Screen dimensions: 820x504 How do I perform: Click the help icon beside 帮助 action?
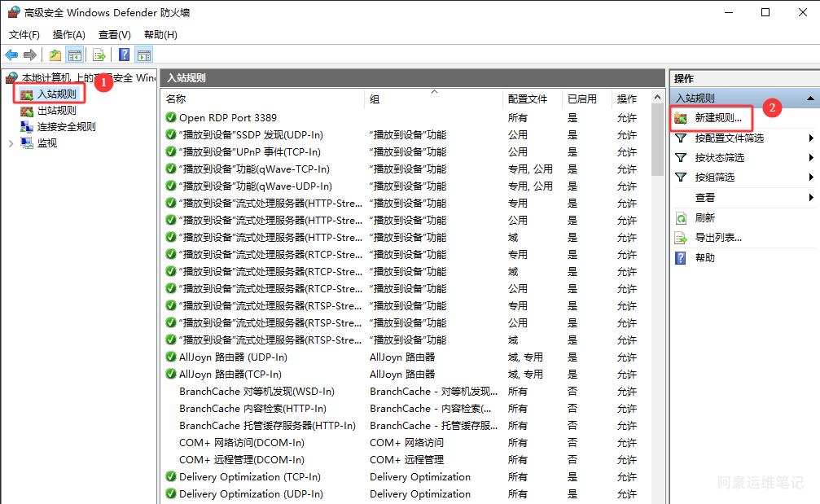tap(681, 258)
